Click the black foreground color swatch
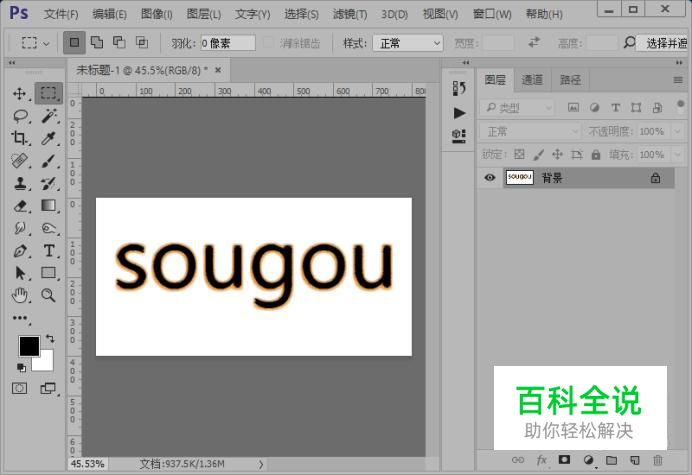 pyautogui.click(x=29, y=346)
